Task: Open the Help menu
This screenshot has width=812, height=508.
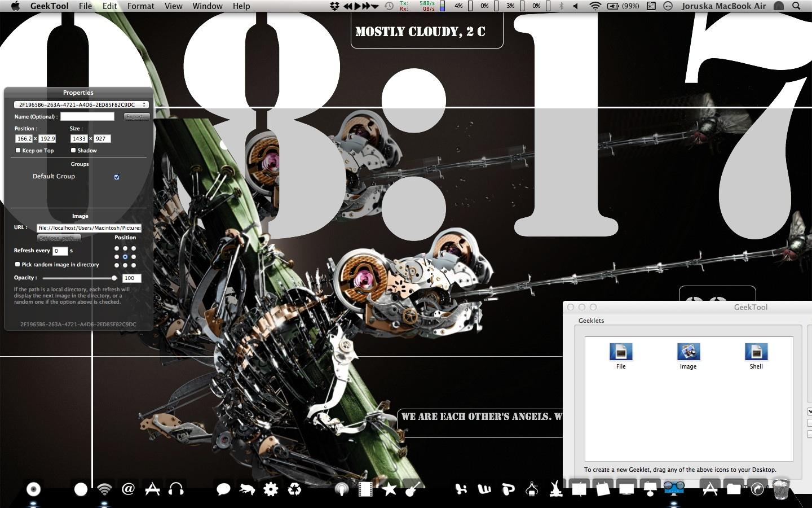Action: [x=241, y=6]
